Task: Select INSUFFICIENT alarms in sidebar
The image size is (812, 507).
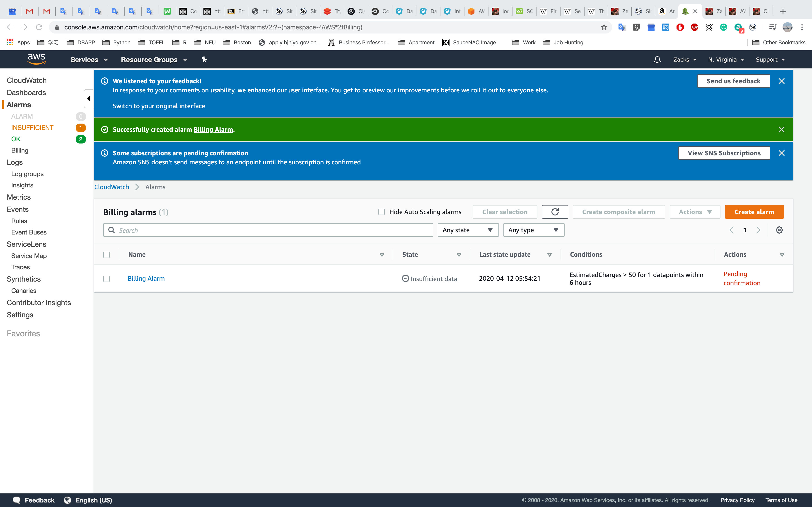Action: coord(32,128)
